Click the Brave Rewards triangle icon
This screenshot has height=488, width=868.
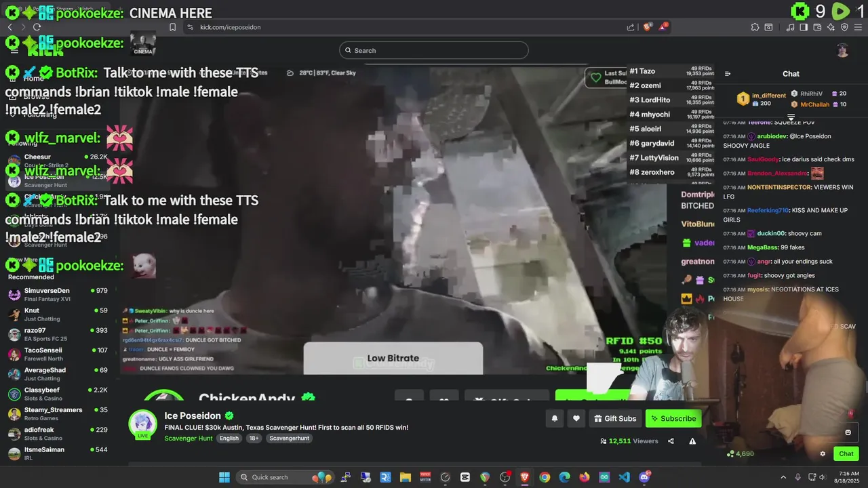click(663, 27)
